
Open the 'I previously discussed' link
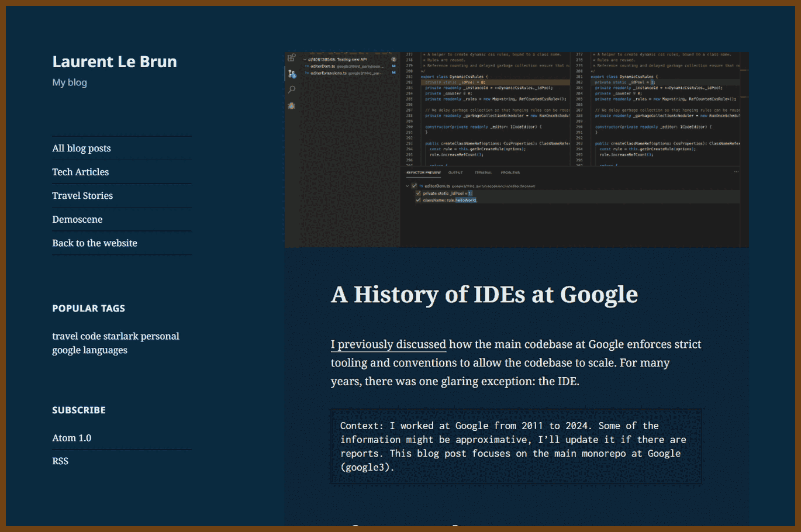coord(388,344)
